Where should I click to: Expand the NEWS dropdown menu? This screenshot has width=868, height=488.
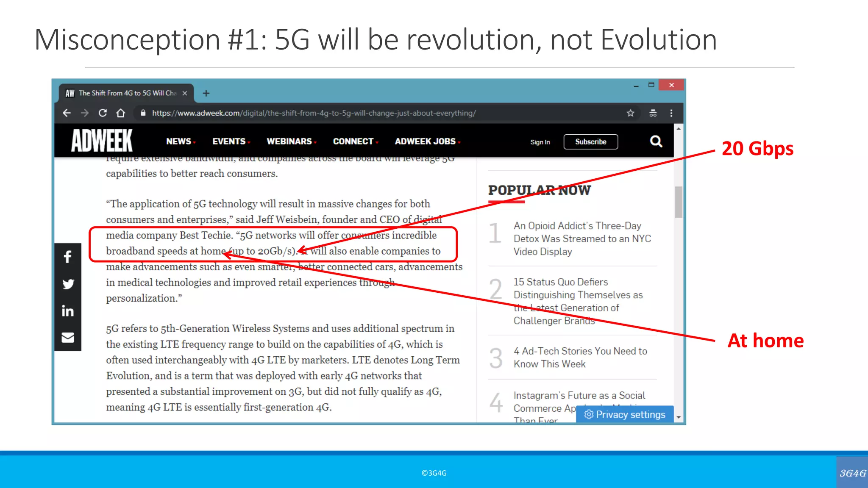181,141
